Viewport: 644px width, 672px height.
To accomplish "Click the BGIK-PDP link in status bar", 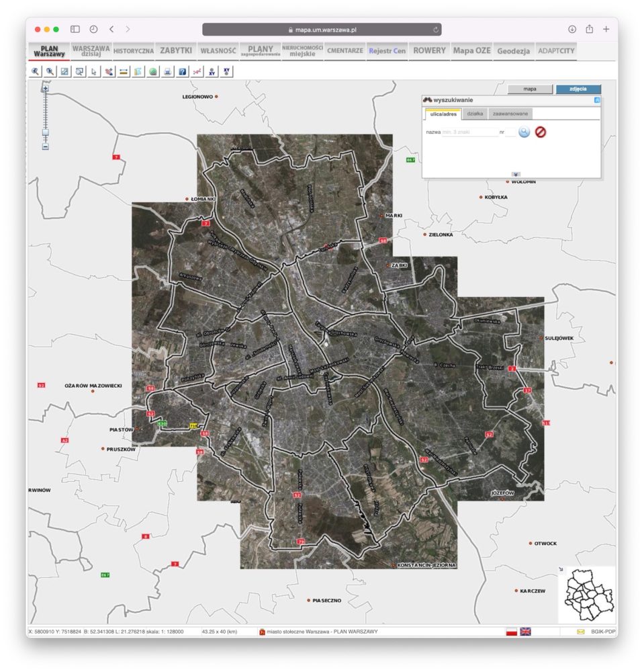I will (603, 632).
